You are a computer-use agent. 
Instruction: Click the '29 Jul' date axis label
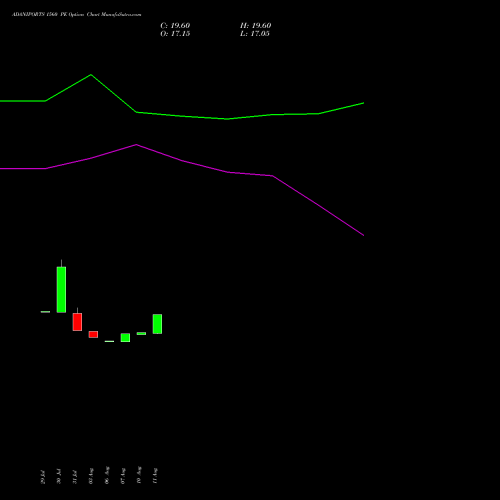coord(43,477)
